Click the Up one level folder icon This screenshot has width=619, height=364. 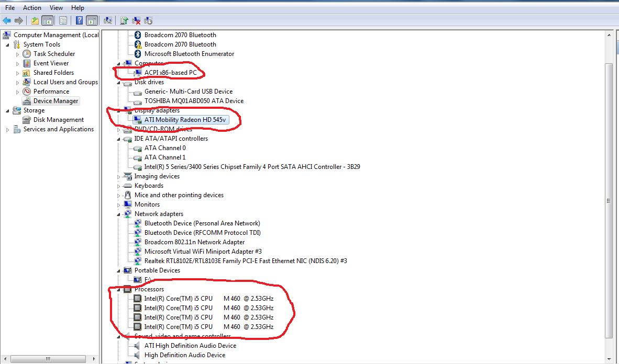(35, 20)
